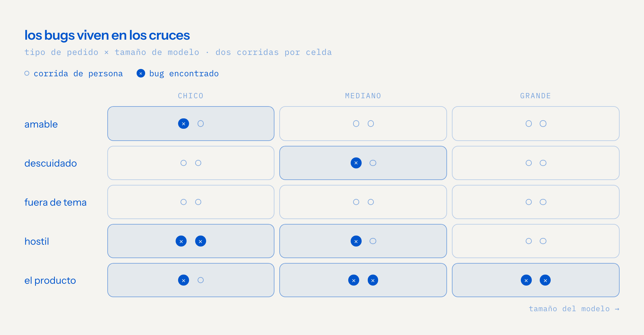Click the 'fuera de tema' row label
Image resolution: width=644 pixels, height=335 pixels.
tap(55, 202)
